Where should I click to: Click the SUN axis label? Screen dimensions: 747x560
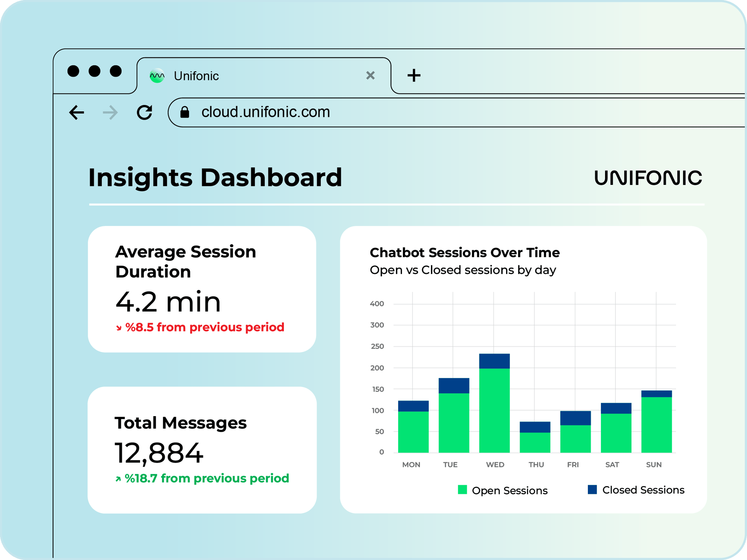click(x=654, y=465)
